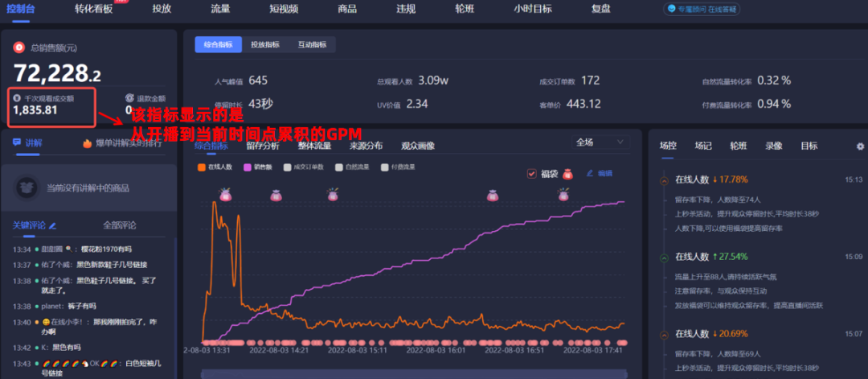Click the 编辑 pencil link
Image resolution: width=868 pixels, height=379 pixels.
tap(600, 174)
